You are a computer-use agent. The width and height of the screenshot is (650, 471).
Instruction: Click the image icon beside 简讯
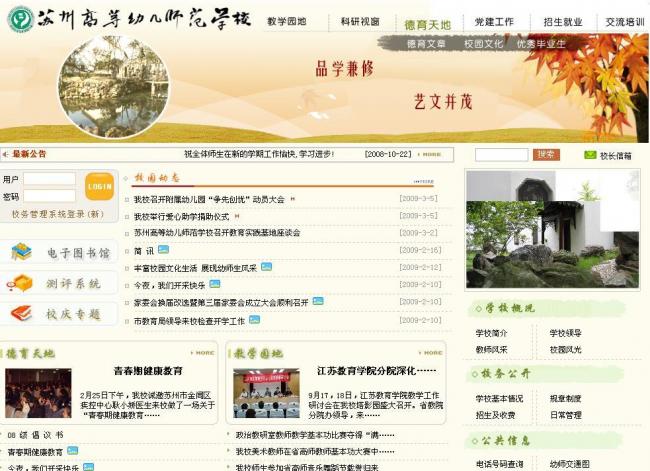[x=164, y=250]
